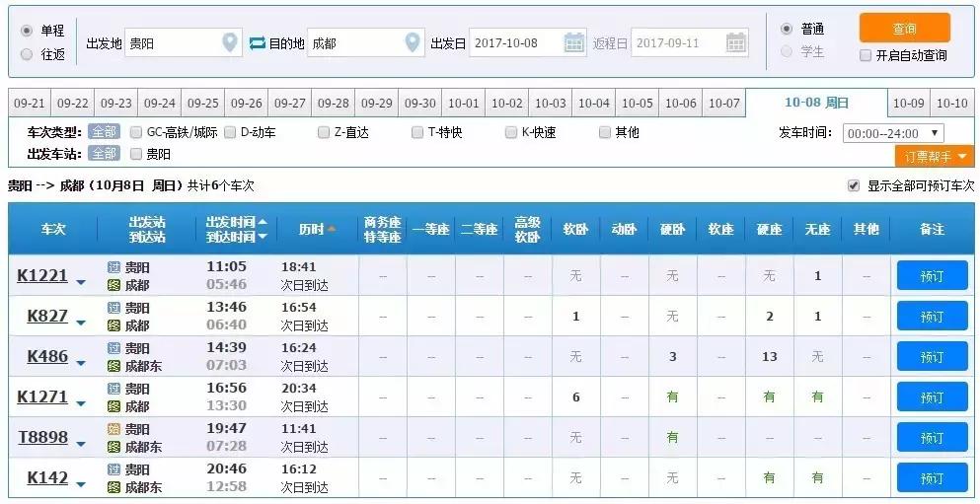Open the 发车时间 00:00--24:00 dropdown
The image size is (980, 504).
click(893, 133)
